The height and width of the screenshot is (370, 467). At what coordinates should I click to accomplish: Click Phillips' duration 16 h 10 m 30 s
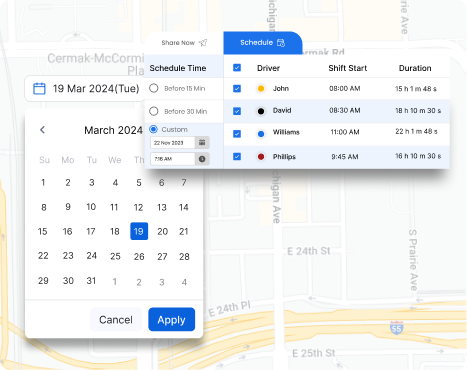point(418,156)
